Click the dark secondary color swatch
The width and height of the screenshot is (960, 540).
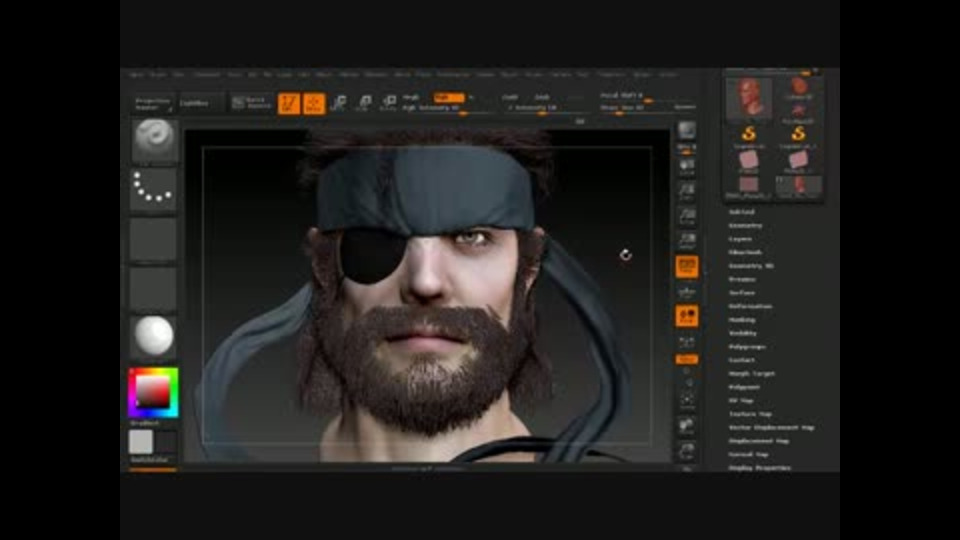[x=166, y=441]
